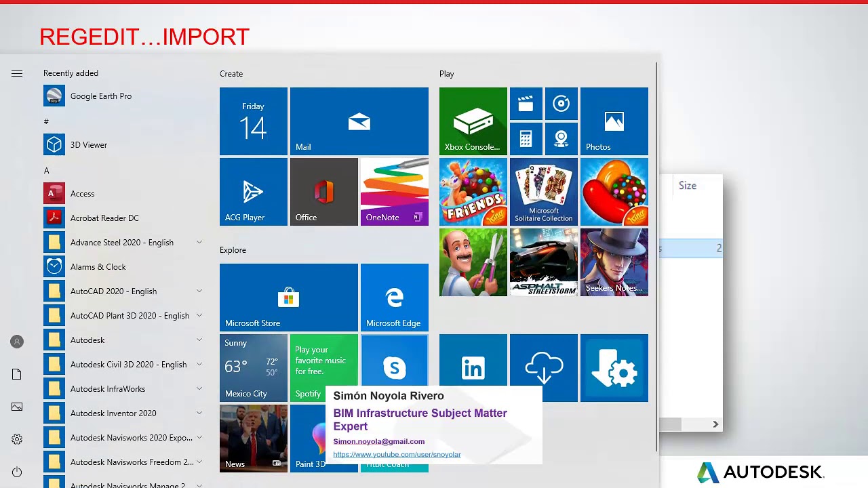Open the Mail tile
Image resolution: width=868 pixels, height=488 pixels.
(359, 121)
